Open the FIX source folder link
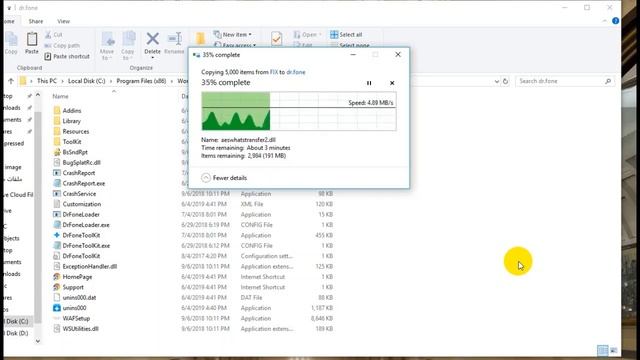Image resolution: width=640 pixels, height=360 pixels. (x=274, y=72)
